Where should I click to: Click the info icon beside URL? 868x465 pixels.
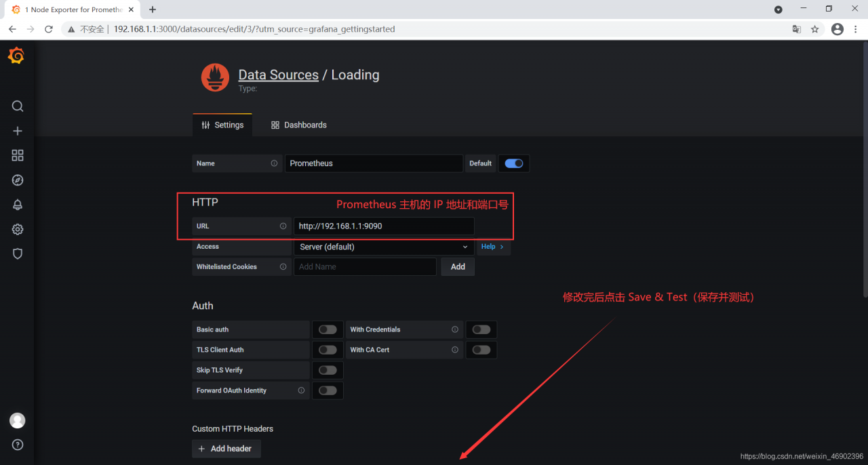[x=283, y=226]
